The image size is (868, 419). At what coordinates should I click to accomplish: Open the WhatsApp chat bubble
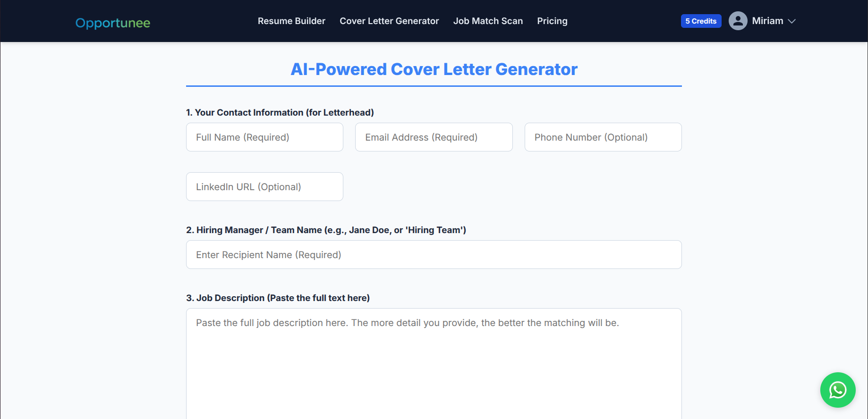click(x=837, y=390)
